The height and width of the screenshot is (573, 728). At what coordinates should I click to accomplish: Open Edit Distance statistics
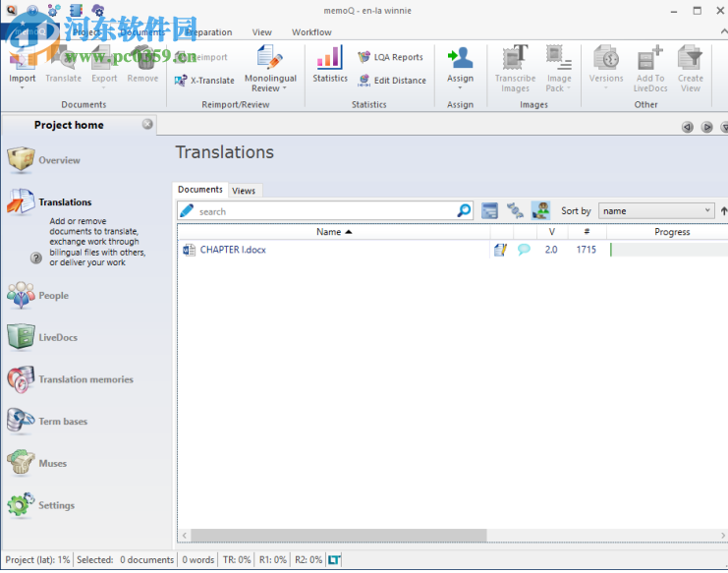(x=392, y=81)
